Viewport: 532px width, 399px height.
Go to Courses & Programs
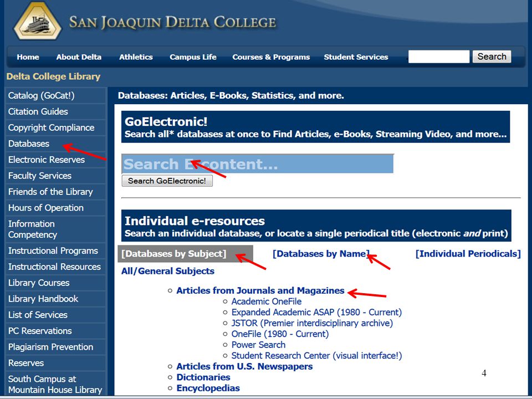tap(271, 57)
